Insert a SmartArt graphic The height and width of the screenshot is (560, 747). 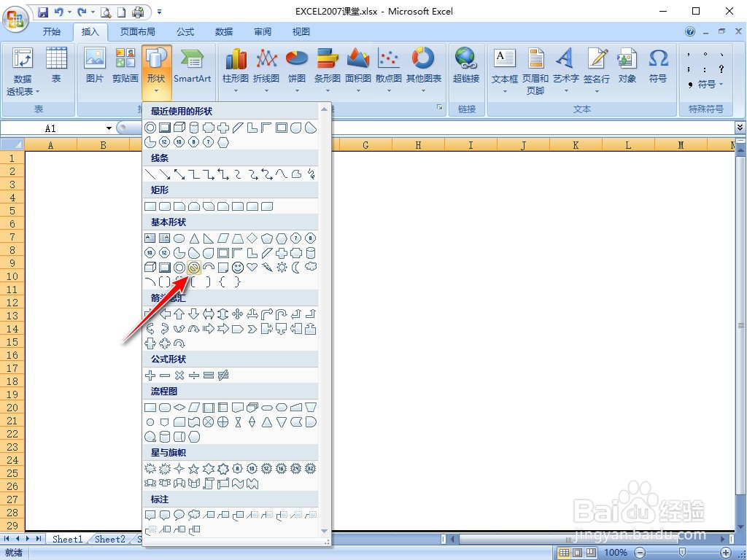tap(192, 66)
